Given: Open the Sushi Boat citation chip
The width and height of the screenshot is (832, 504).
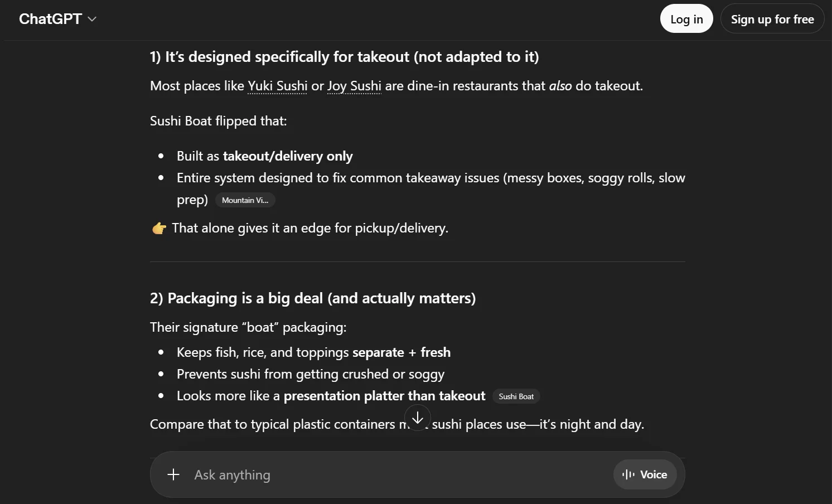Looking at the screenshot, I should [516, 396].
